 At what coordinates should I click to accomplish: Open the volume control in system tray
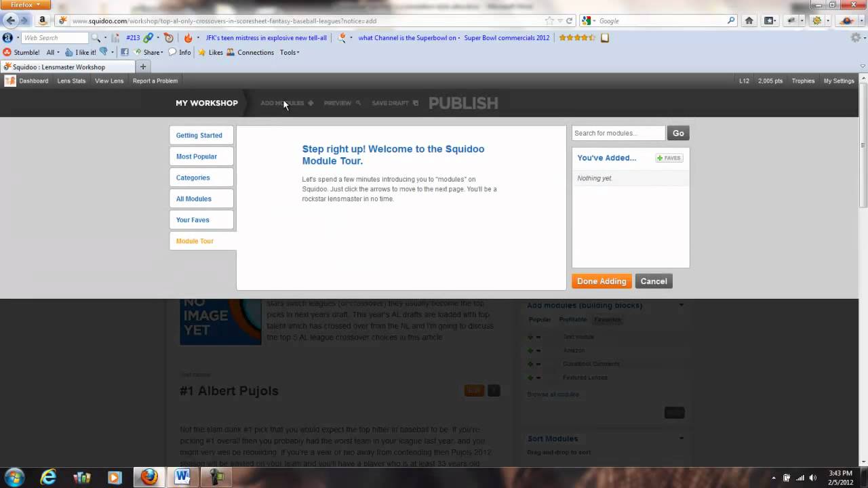click(x=812, y=478)
